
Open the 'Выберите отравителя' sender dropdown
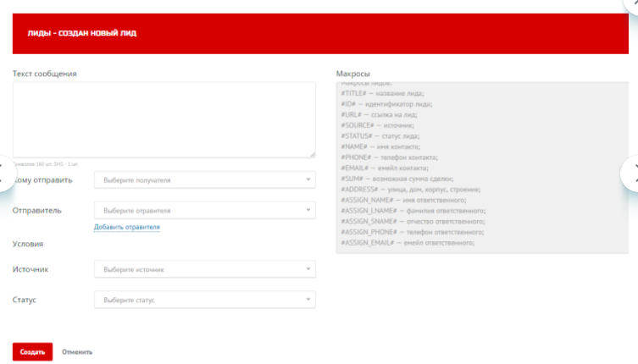tap(205, 210)
